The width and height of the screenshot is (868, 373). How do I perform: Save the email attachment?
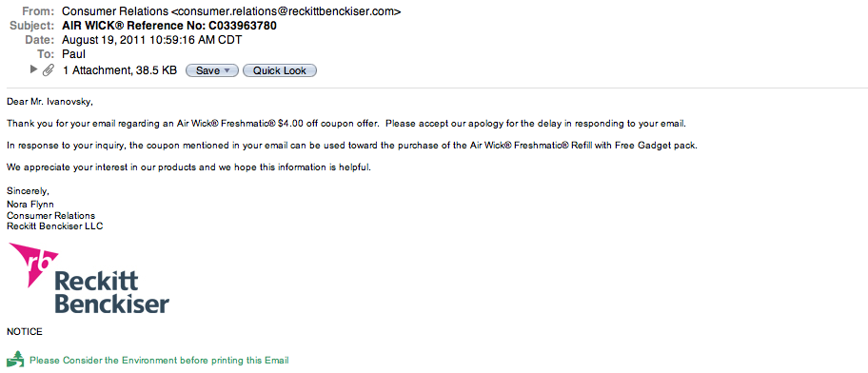(x=212, y=70)
